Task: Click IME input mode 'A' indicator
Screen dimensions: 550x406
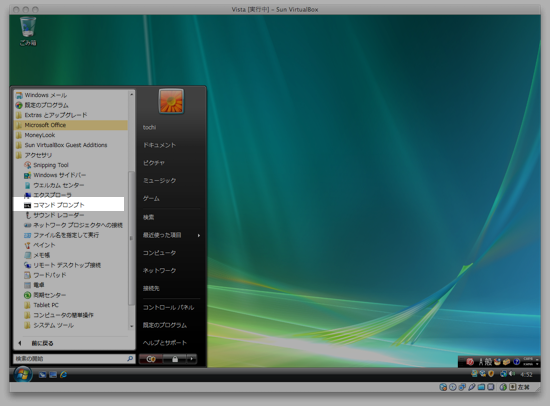Action: tap(481, 362)
